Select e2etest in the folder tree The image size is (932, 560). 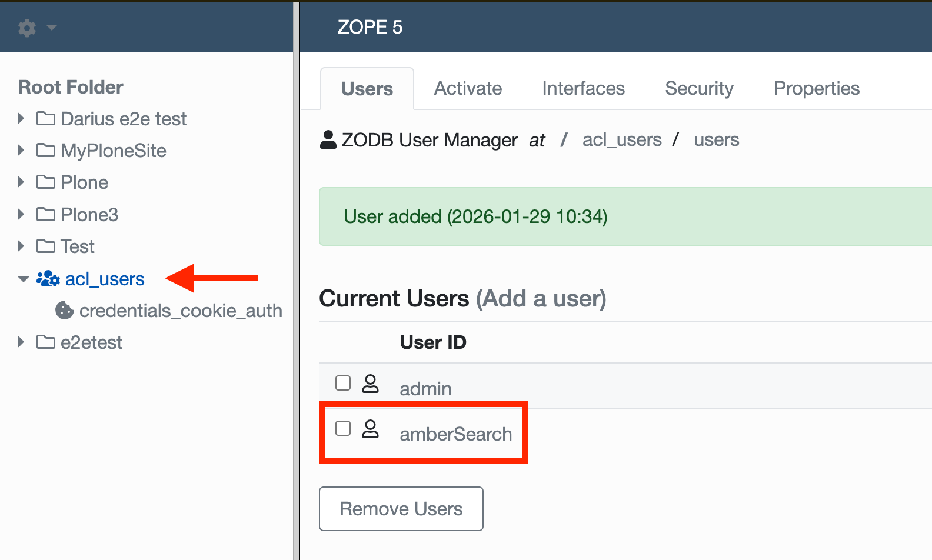point(92,342)
